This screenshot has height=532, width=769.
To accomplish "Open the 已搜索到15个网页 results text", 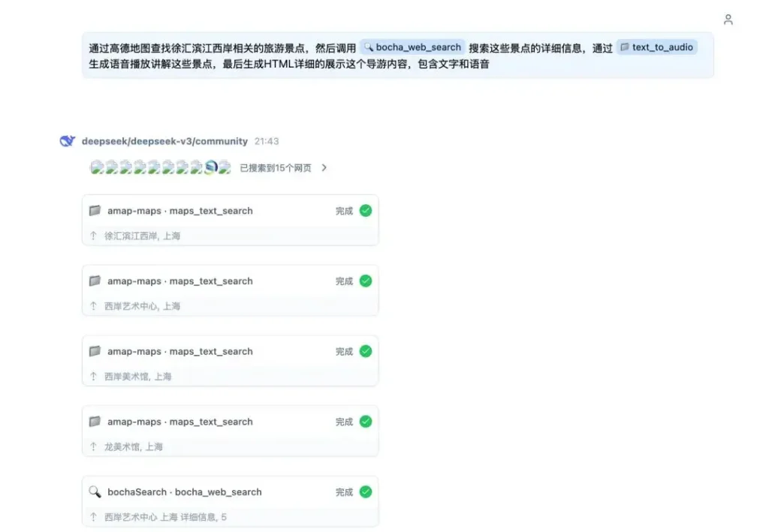I will [x=275, y=168].
